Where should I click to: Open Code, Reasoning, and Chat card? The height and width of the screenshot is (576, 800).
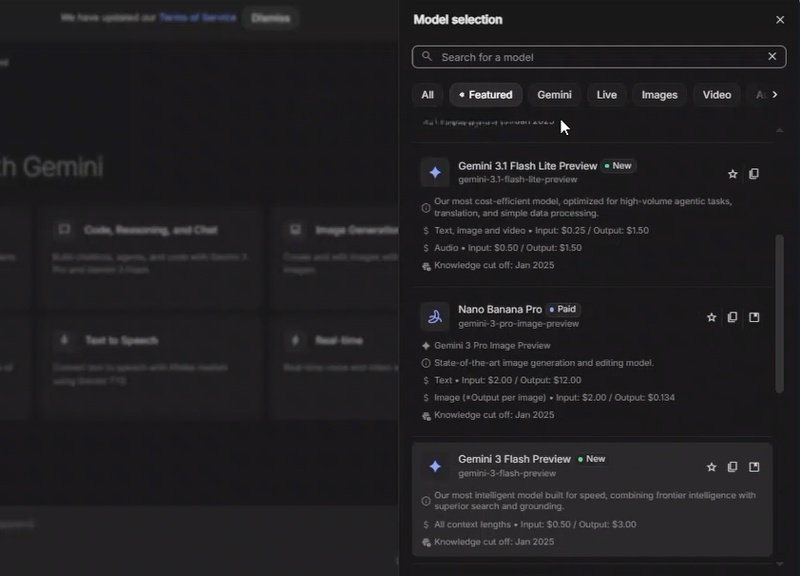(x=151, y=258)
